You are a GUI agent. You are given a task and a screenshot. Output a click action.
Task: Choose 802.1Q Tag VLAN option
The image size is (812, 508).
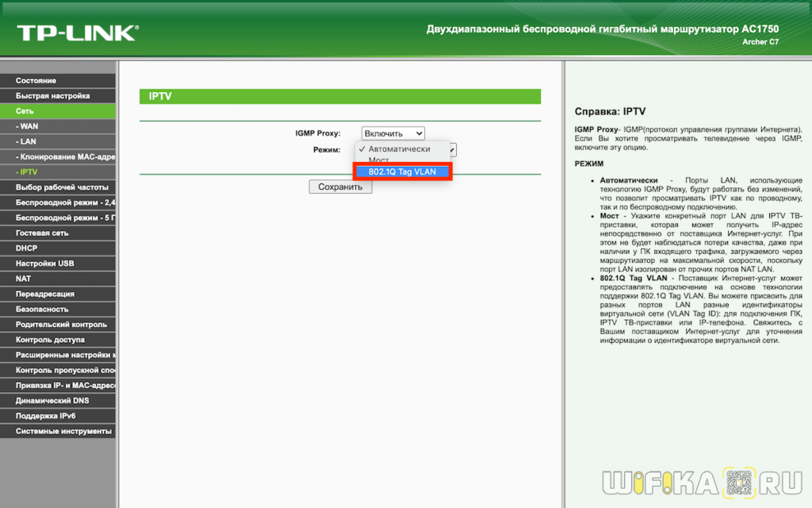[x=402, y=171]
